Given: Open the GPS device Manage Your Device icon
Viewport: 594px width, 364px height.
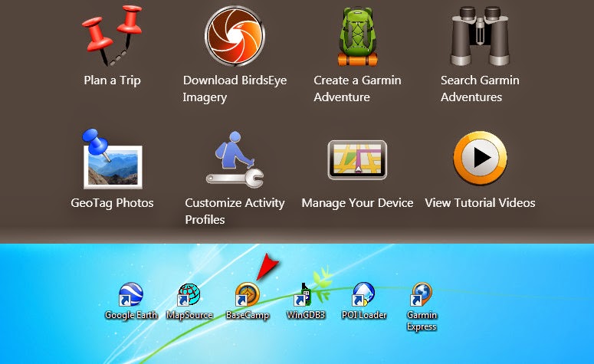Looking at the screenshot, I should [x=357, y=159].
